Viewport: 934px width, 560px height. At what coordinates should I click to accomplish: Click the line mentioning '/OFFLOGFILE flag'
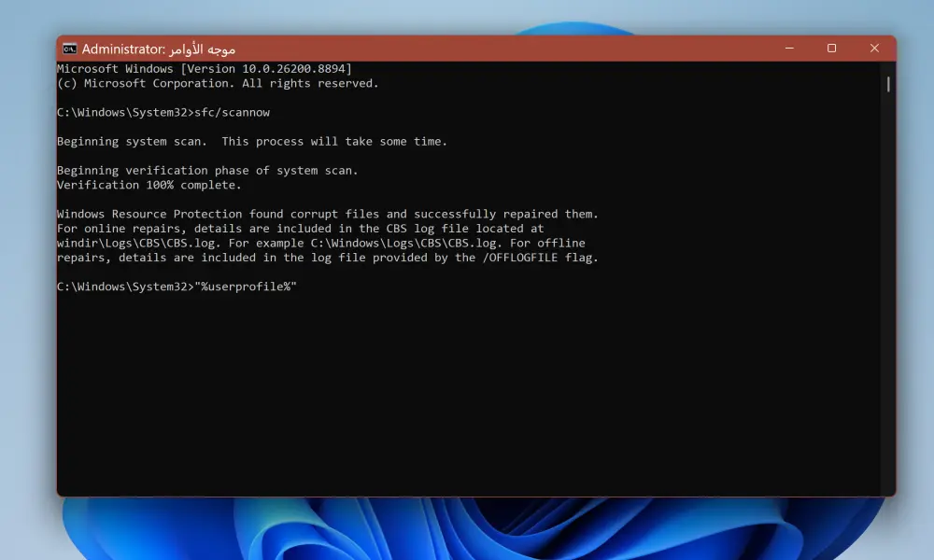(x=328, y=258)
